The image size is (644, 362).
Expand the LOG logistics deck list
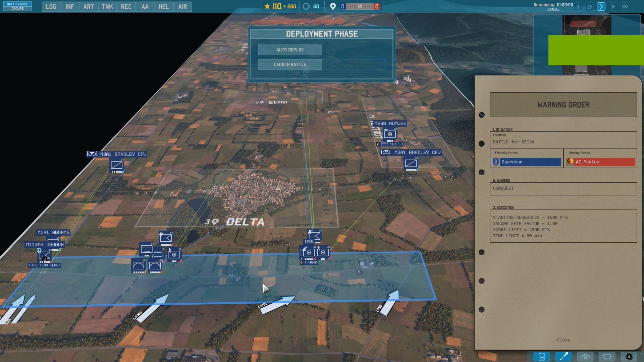51,7
